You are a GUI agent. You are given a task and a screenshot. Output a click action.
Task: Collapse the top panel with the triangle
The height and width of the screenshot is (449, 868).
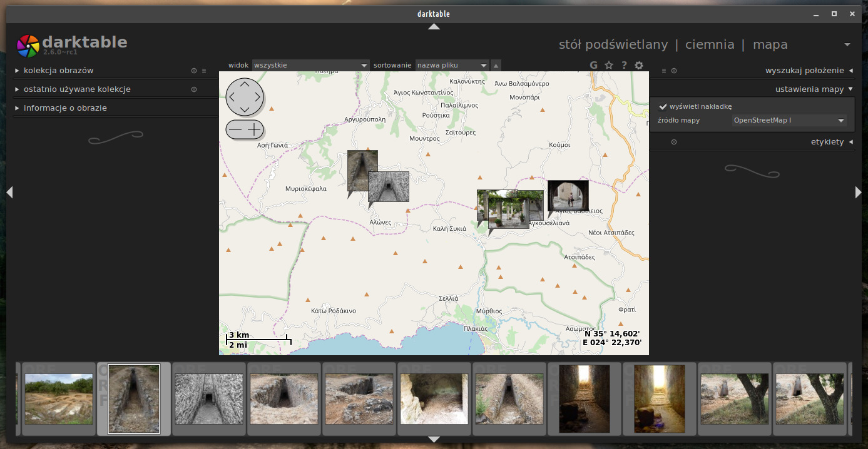[x=434, y=27]
